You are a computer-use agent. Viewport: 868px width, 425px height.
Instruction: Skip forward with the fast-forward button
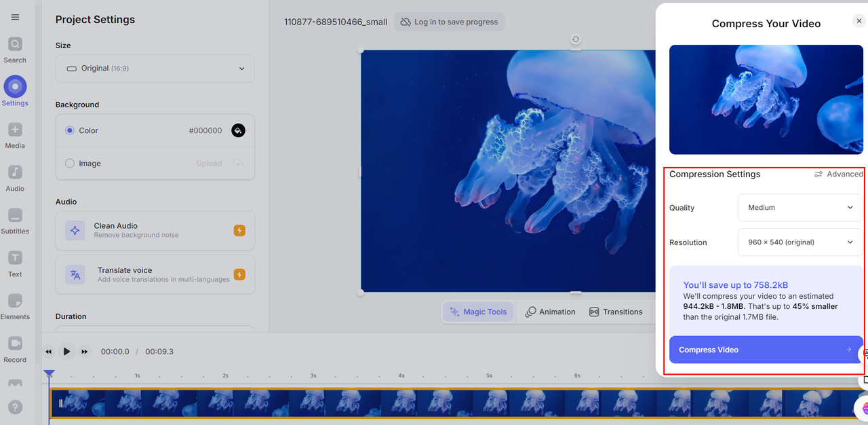(x=85, y=352)
